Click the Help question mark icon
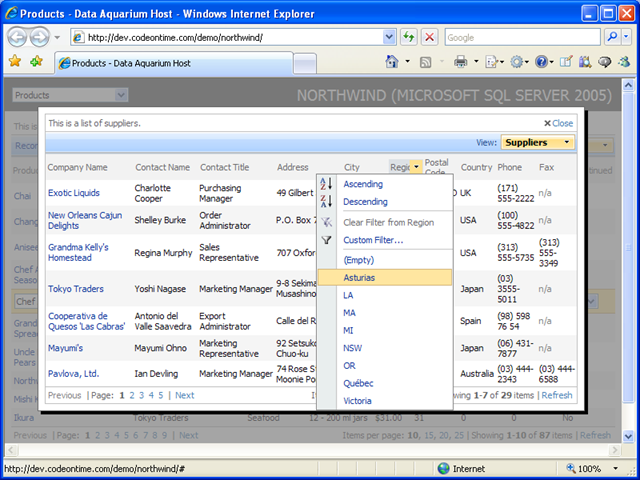 coord(541,62)
